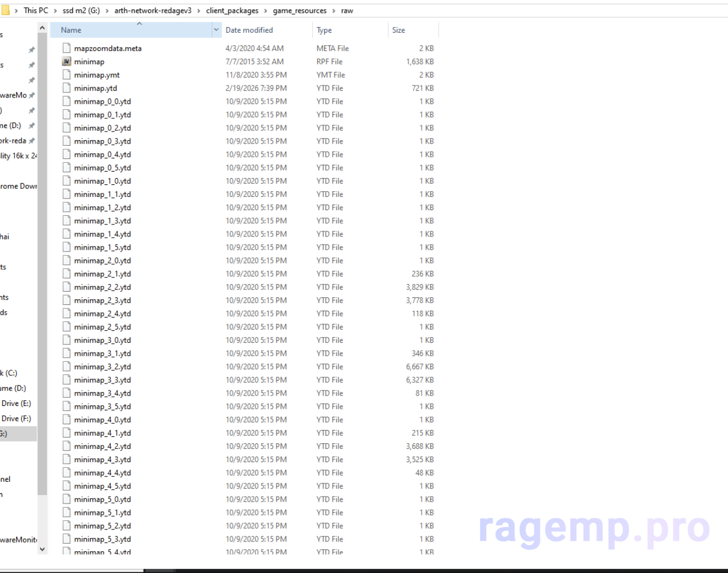
Task: Click the minimap.ymt file icon
Action: 67,75
